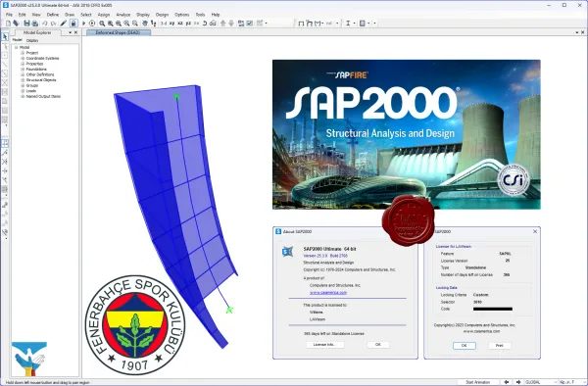Click the License Info button
Screen dimensions: 588x386
325,345
